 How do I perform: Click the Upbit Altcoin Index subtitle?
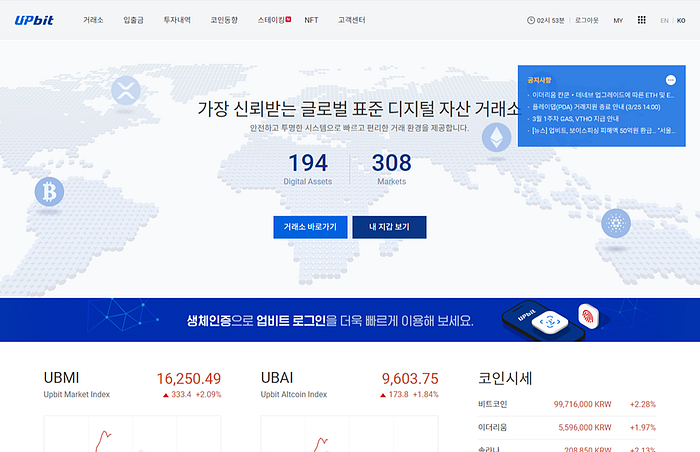[x=294, y=394]
